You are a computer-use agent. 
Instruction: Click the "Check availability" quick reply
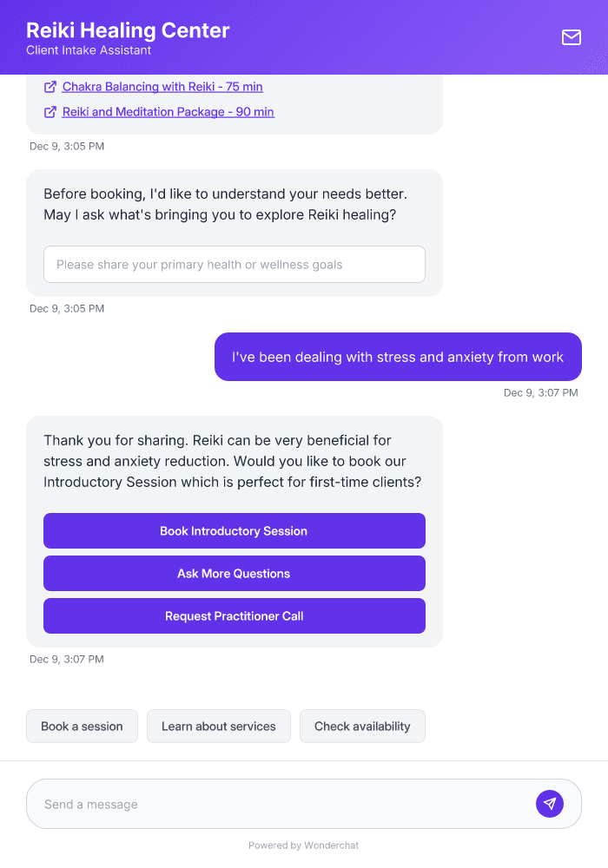pos(362,726)
